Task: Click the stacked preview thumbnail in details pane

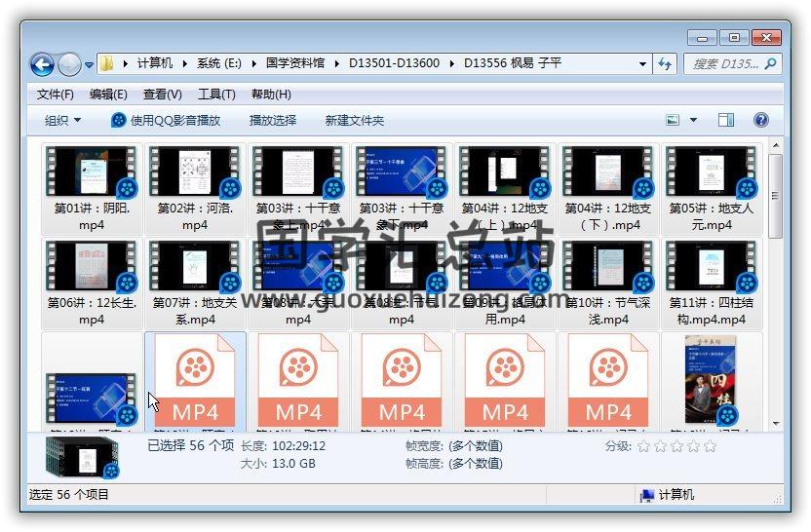Action: (82, 458)
